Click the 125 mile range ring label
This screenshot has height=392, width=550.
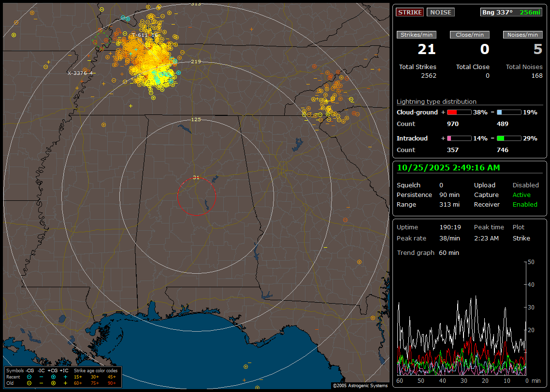pos(196,119)
